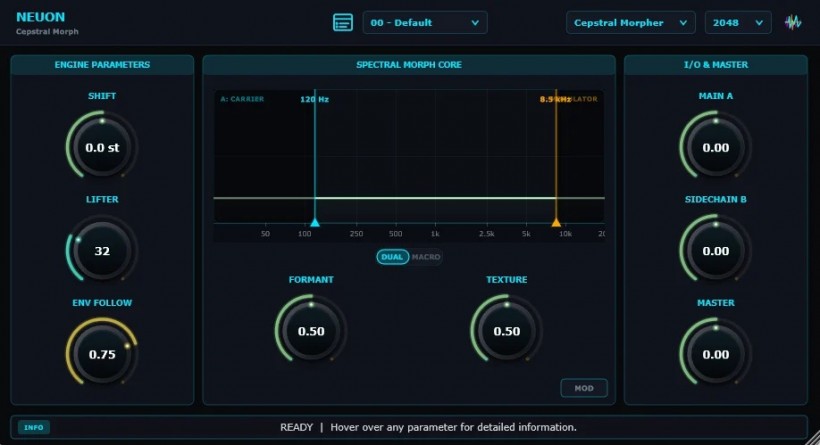Image resolution: width=820 pixels, height=445 pixels.
Task: Open the preset browser list icon
Action: coord(343,22)
